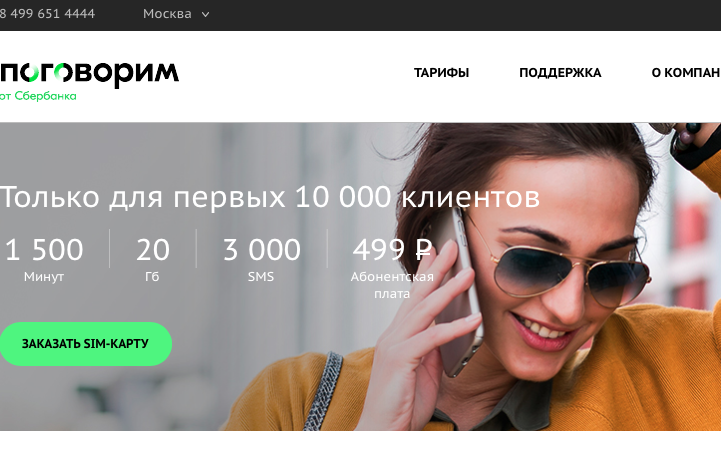Image resolution: width=721 pixels, height=465 pixels.
Task: Click the ruble currency symbol
Action: click(423, 249)
